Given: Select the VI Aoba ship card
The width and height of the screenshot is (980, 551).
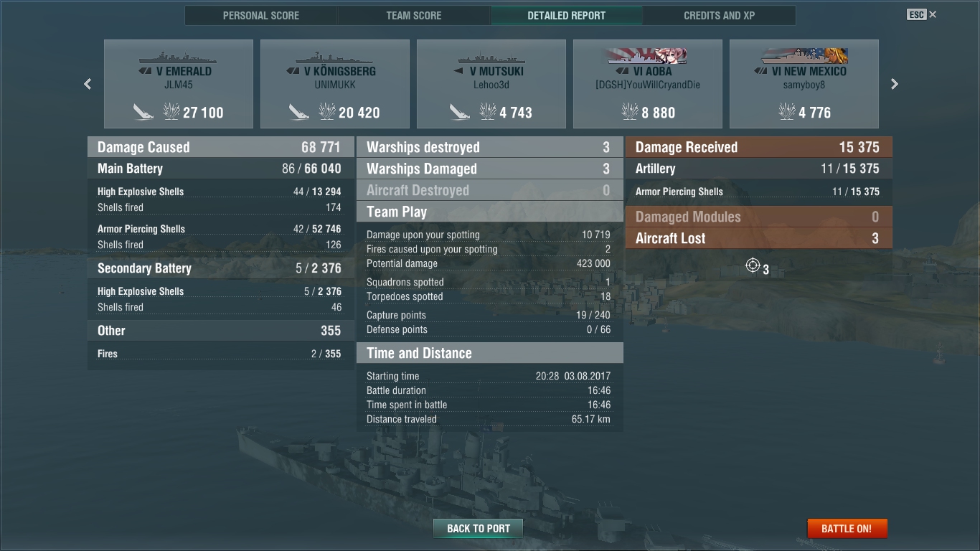Looking at the screenshot, I should tap(648, 84).
